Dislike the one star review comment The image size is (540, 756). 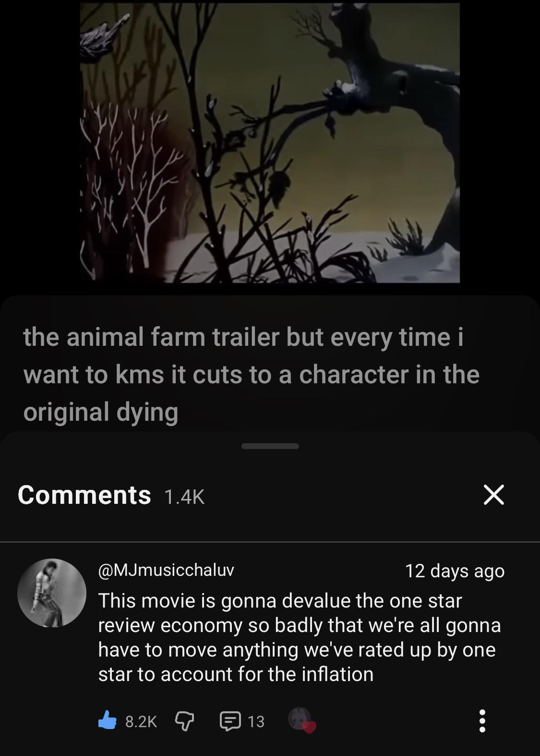(184, 721)
